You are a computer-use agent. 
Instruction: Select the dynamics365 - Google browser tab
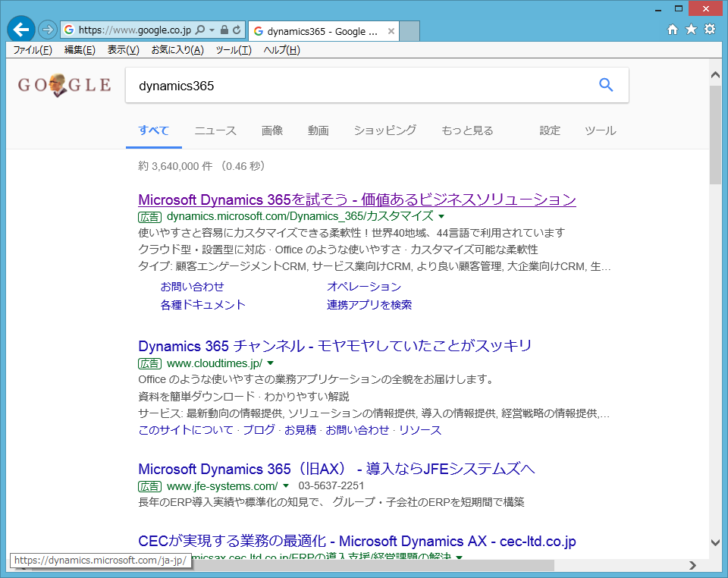[324, 31]
